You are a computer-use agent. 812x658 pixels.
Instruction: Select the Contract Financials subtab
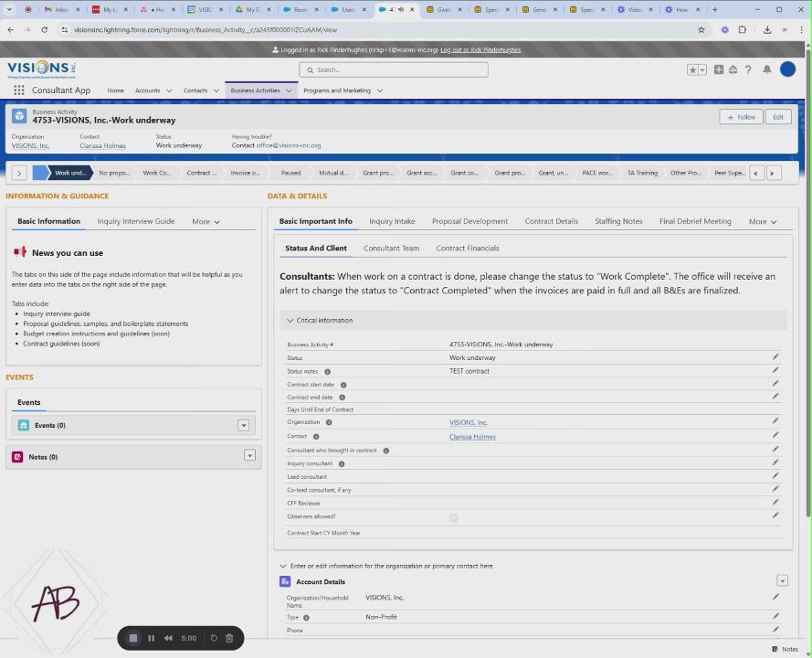point(468,249)
